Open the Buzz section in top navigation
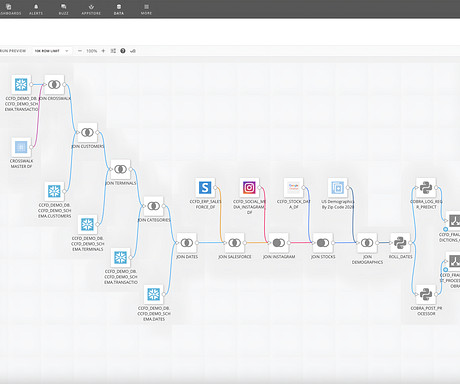Viewport: 460px width, 384px height. point(63,9)
